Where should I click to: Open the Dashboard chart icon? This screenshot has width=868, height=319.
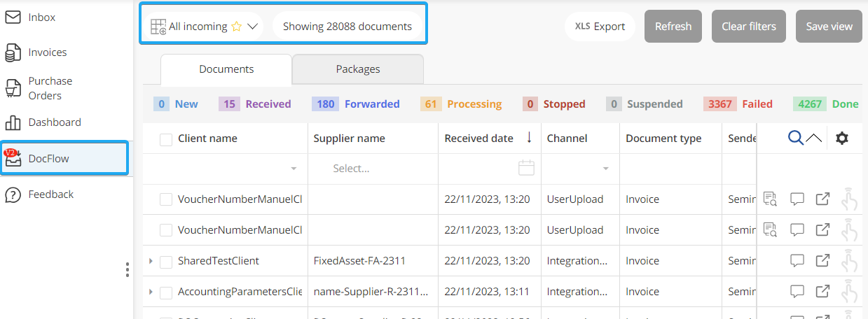pos(13,122)
